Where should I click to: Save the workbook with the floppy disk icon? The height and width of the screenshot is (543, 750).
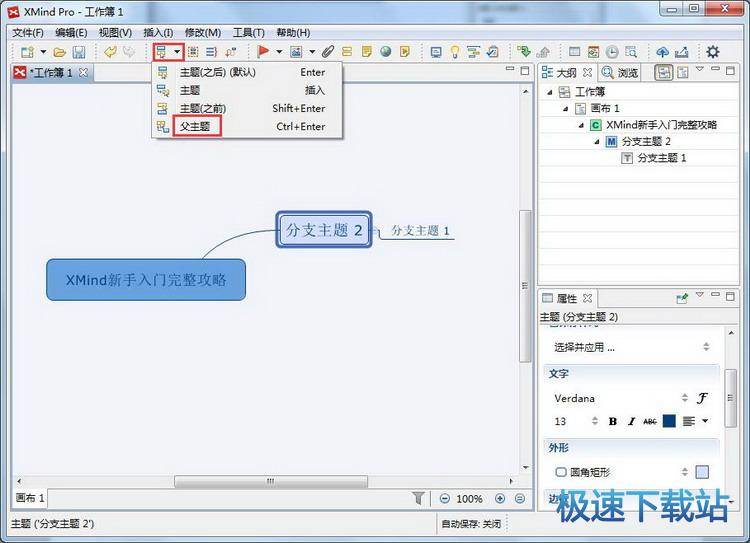pyautogui.click(x=79, y=52)
